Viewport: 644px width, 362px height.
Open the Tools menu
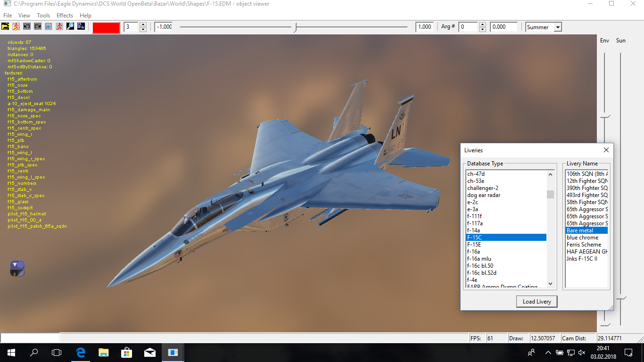coord(43,16)
